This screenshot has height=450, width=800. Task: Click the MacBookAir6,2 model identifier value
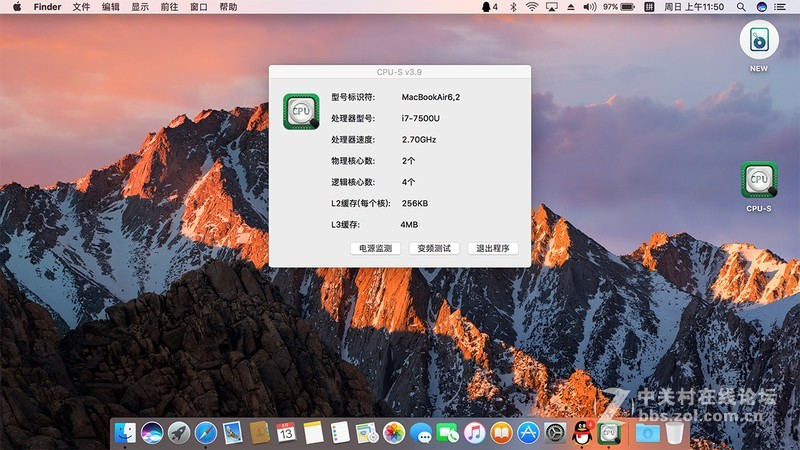click(x=431, y=97)
